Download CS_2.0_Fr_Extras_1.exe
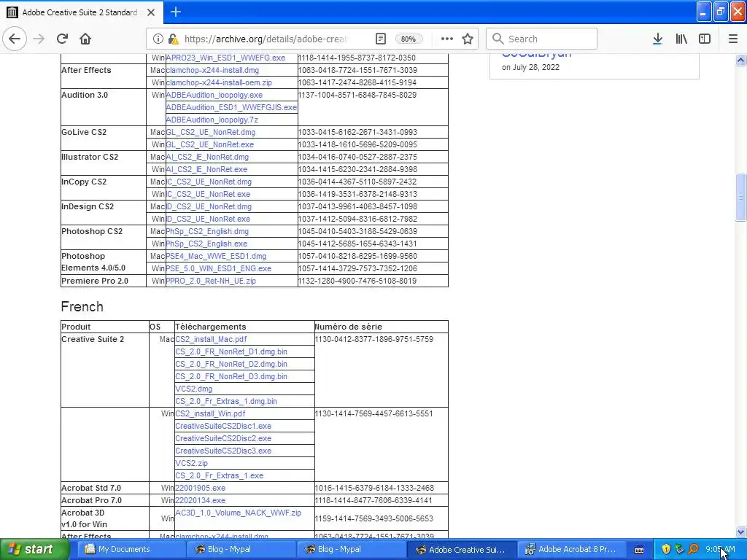The image size is (747, 560). [219, 475]
